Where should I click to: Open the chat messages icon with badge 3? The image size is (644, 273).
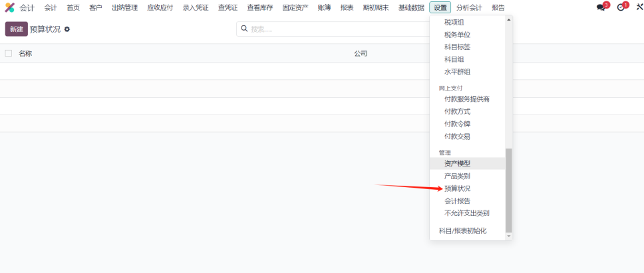tap(601, 7)
